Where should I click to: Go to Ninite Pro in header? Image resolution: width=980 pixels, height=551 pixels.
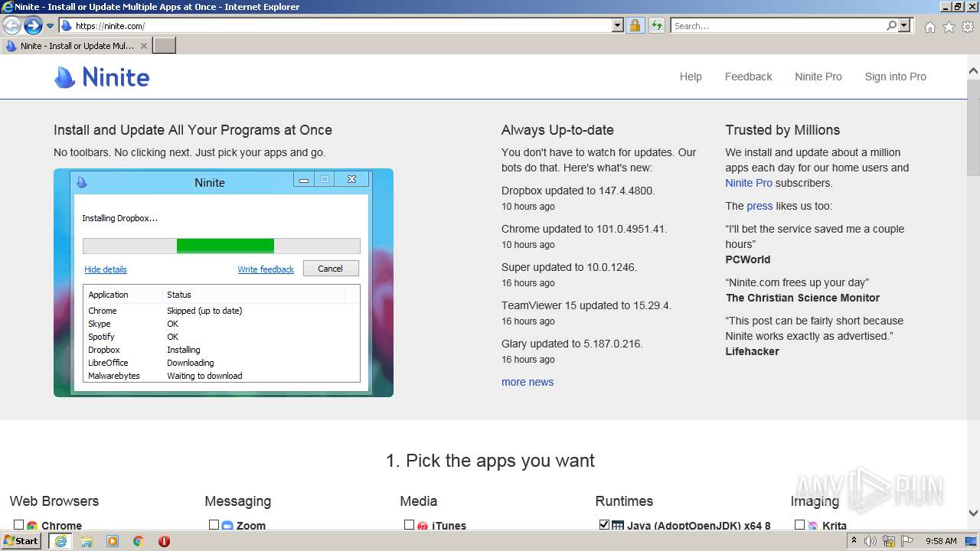(x=818, y=77)
